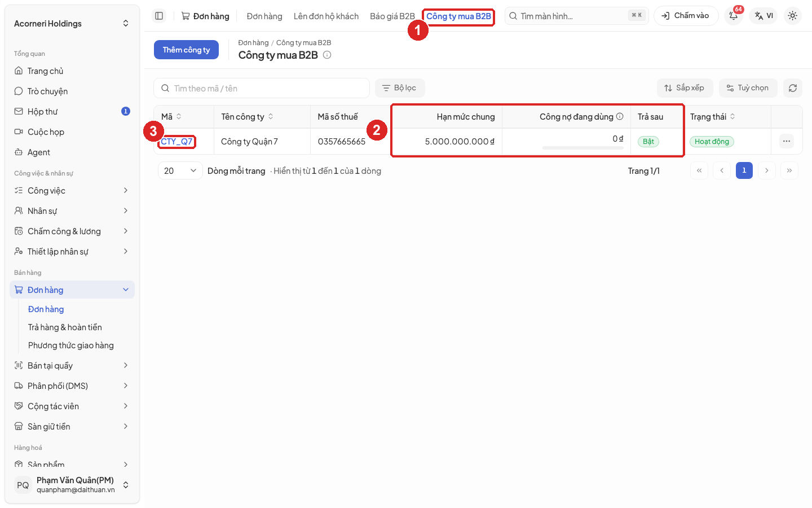
Task: Toggle light theme sun icon
Action: click(x=793, y=16)
